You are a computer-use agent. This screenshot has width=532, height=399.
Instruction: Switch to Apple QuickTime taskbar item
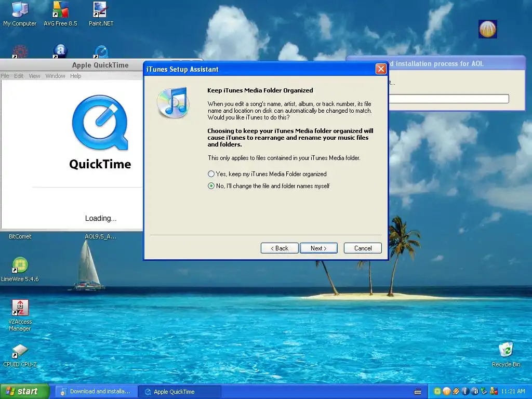tap(180, 392)
